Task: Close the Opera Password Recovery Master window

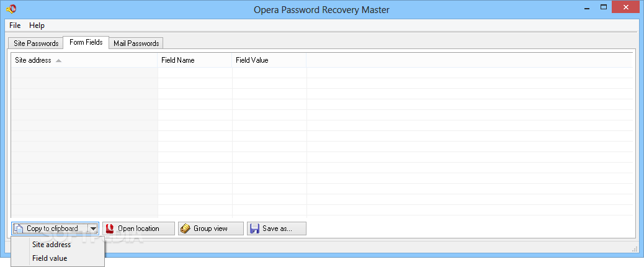Action: click(x=625, y=7)
